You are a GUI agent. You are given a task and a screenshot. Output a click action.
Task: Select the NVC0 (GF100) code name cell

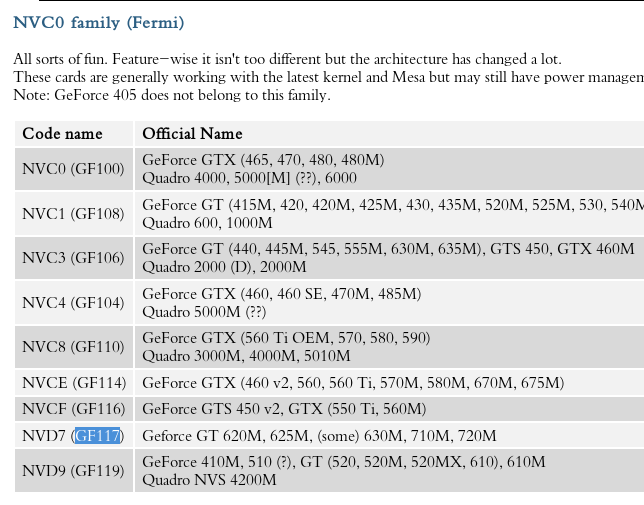click(x=73, y=169)
